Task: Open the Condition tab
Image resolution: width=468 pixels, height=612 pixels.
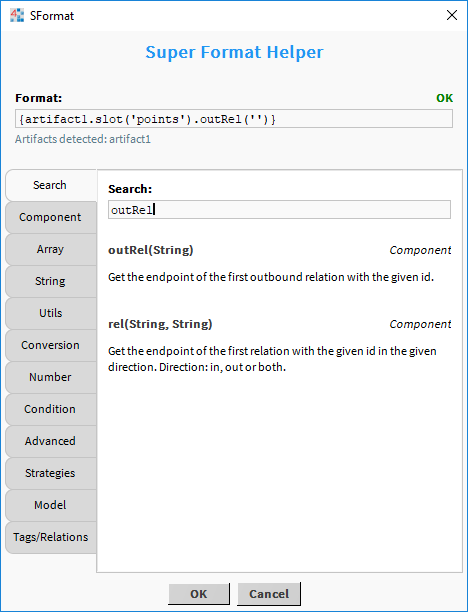Action: [51, 409]
